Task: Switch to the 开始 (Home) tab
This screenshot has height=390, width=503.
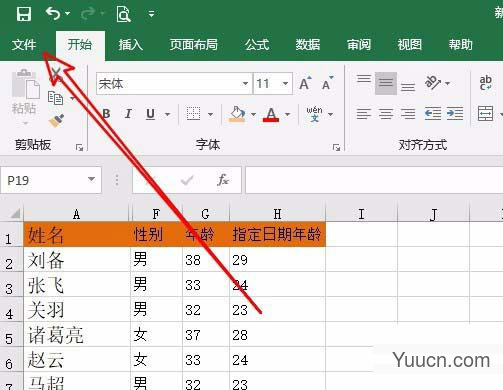Action: tap(80, 44)
